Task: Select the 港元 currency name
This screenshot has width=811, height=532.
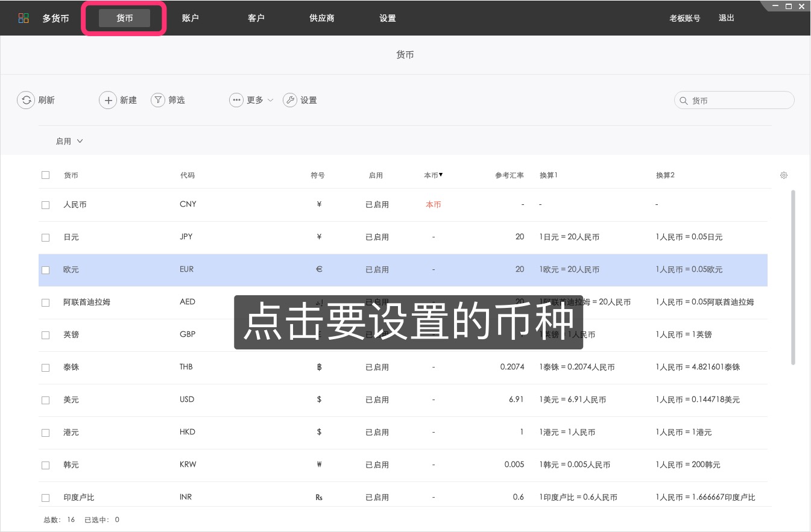Action: point(71,433)
